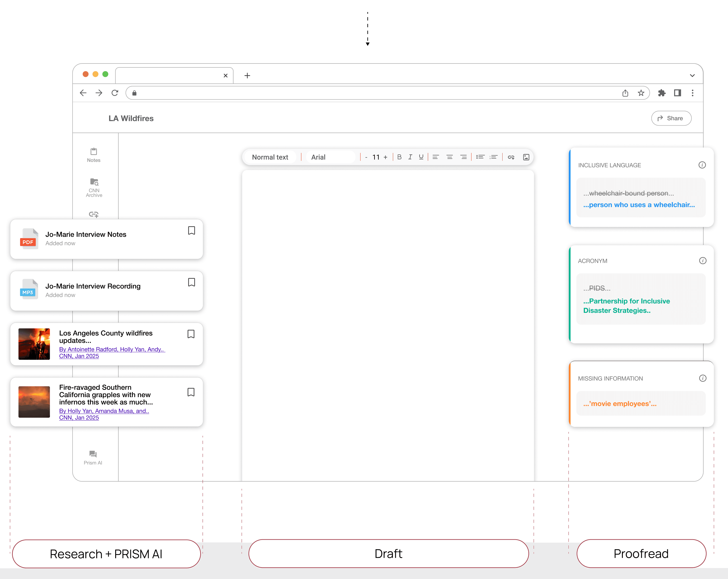Insert a link from the editor toolbar

coord(511,157)
